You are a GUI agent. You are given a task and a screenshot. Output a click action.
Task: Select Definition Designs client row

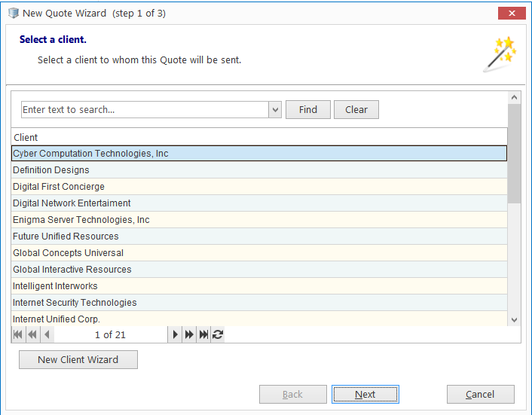[x=259, y=170]
